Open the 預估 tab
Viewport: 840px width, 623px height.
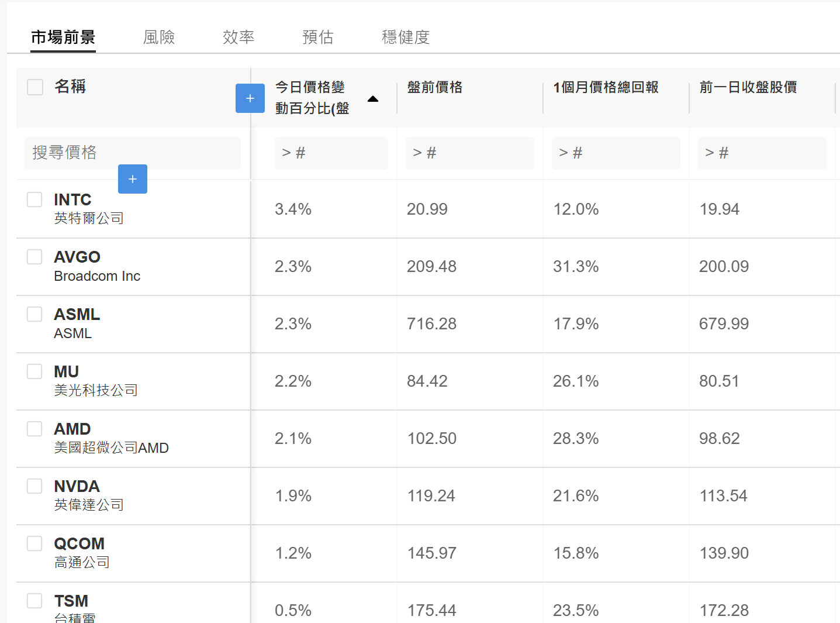[318, 37]
